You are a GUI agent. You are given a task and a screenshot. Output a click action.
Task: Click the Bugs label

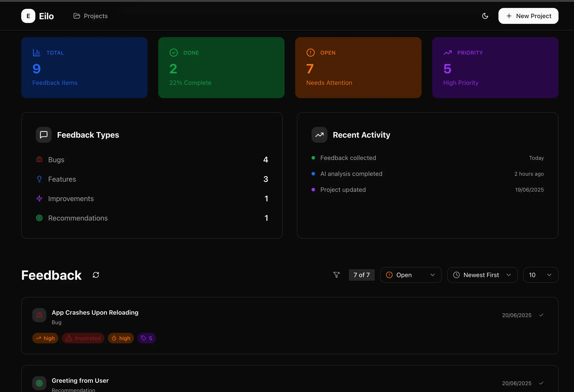[x=56, y=160]
